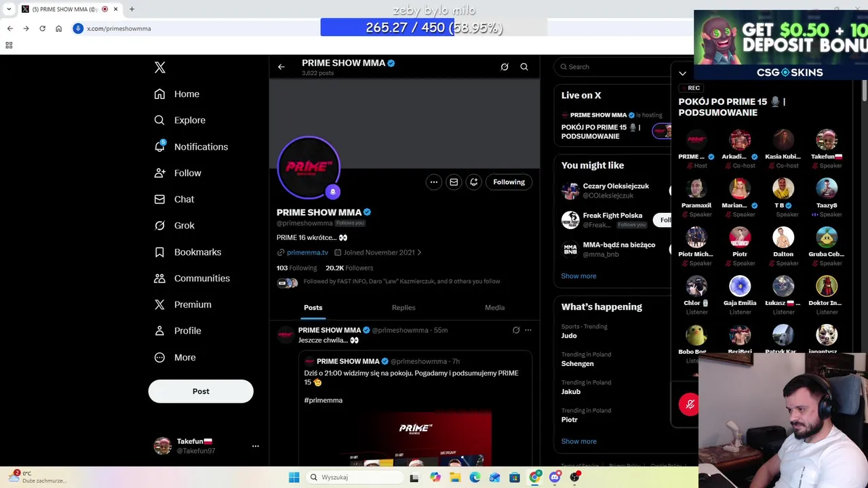This screenshot has width=868, height=488.
Task: Open the 20.2K Followers list
Action: click(349, 268)
